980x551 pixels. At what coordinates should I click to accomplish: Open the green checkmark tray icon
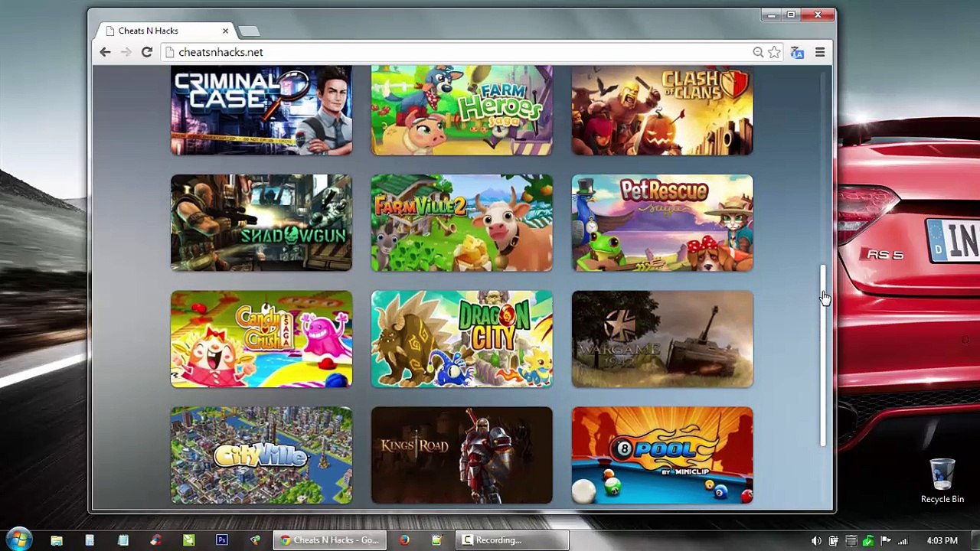point(868,541)
